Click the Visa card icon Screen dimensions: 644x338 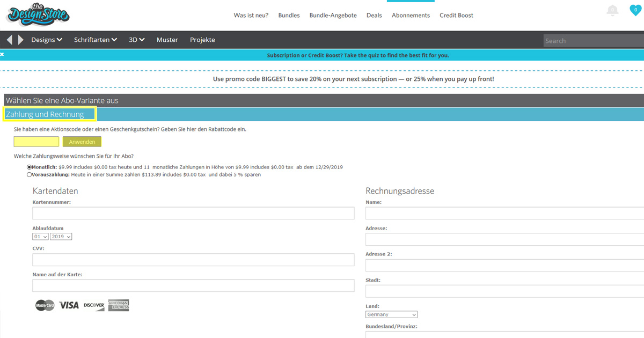click(x=69, y=305)
